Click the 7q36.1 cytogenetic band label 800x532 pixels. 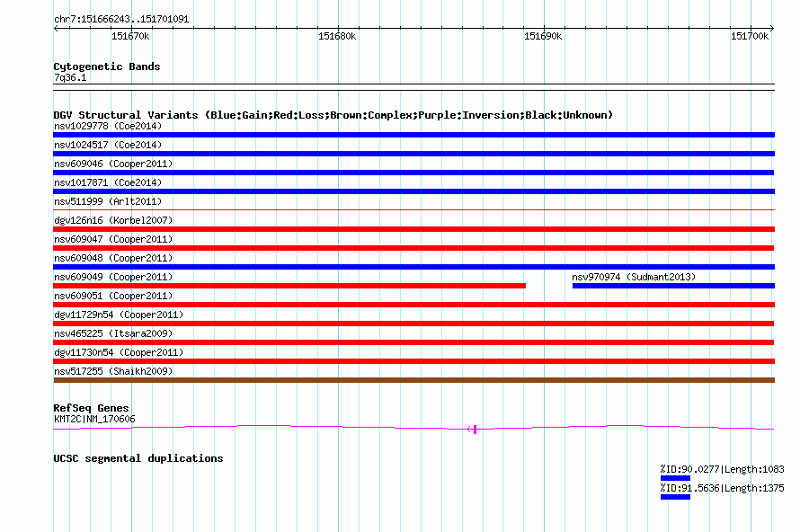coord(70,77)
